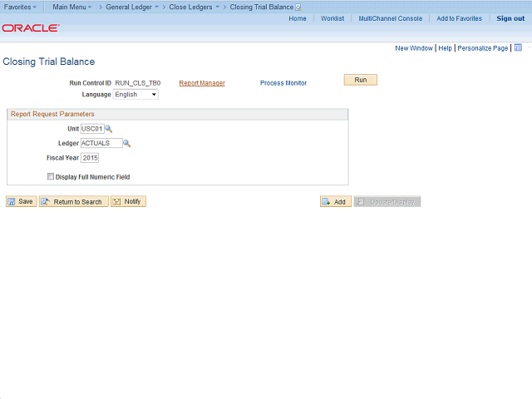This screenshot has width=532, height=399.
Task: Click into the Fiscal Year field
Action: pyautogui.click(x=90, y=158)
